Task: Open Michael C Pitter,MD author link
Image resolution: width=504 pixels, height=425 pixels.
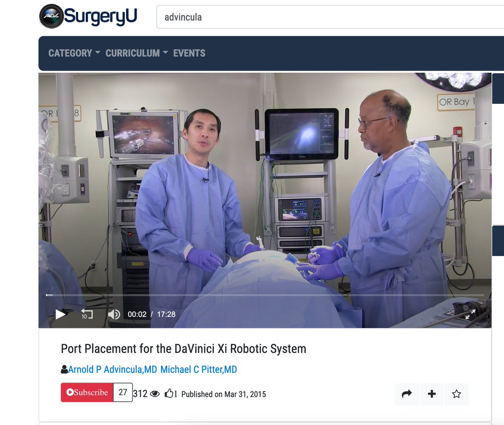Action: click(x=199, y=370)
